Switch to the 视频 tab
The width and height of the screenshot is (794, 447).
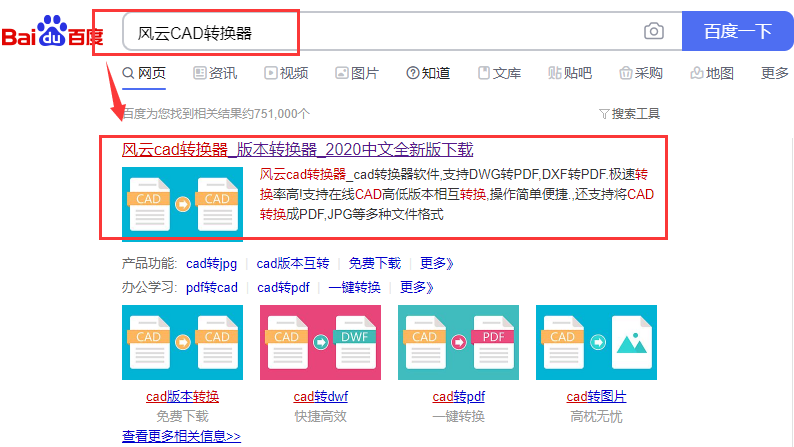pos(286,73)
